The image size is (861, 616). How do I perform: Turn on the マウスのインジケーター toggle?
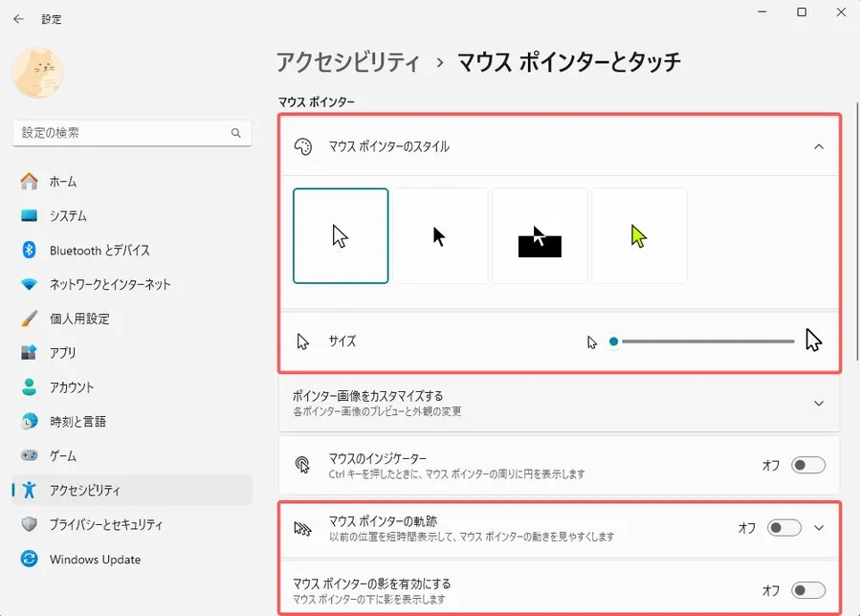(x=808, y=465)
